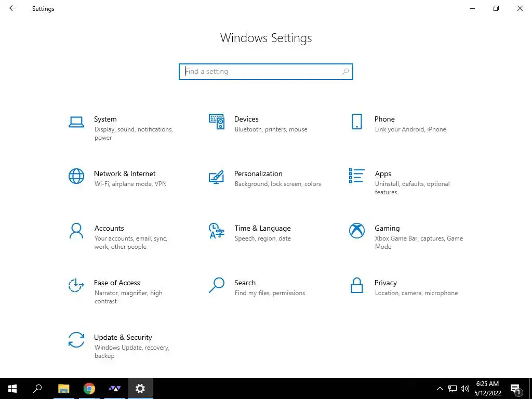
Task: Open taskbar search magnifier
Action: pyautogui.click(x=37, y=389)
